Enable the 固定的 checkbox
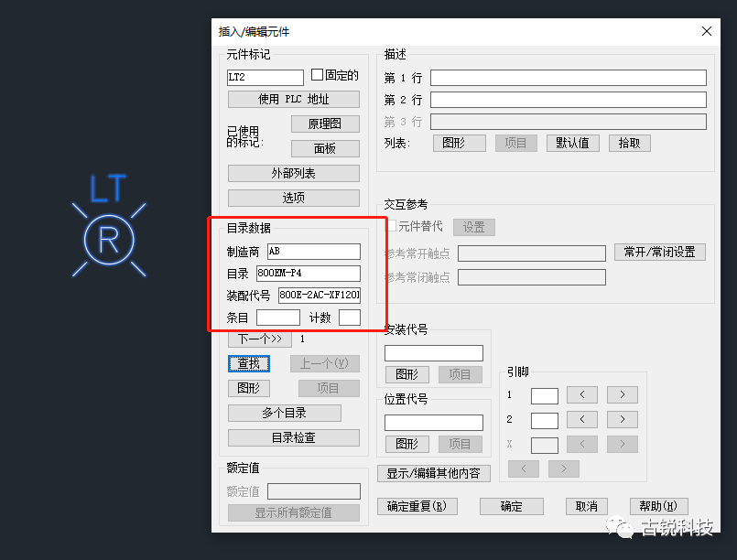Viewport: 737px width, 560px height. tap(318, 75)
